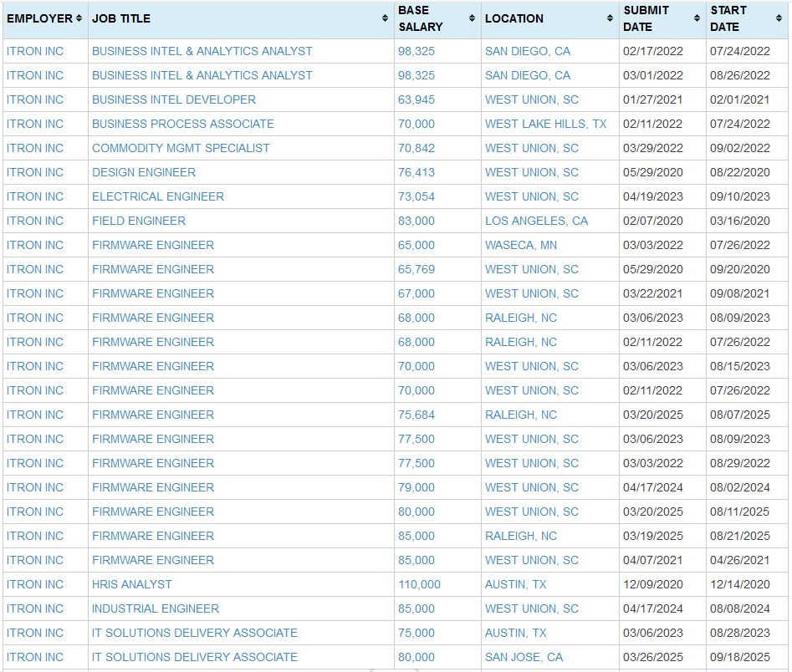Click the START DATE header text
The width and height of the screenshot is (792, 672).
pyautogui.click(x=728, y=18)
